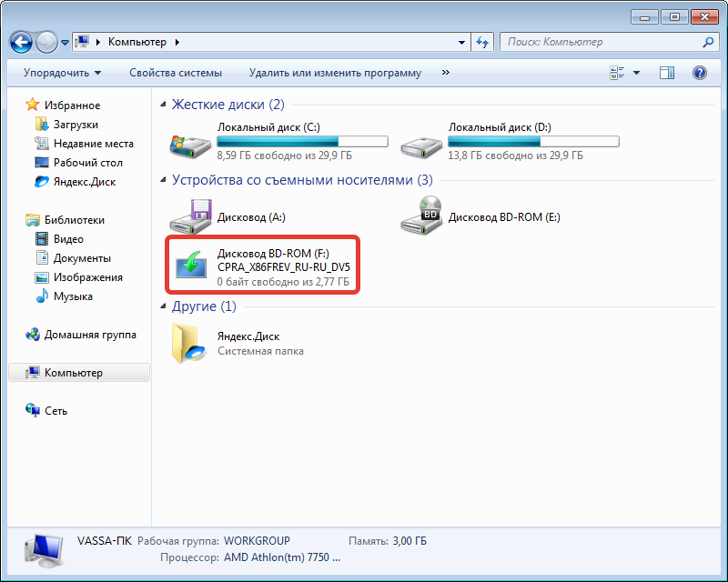Expand address bar history dropdown arrow
728x582 pixels.
tap(461, 42)
